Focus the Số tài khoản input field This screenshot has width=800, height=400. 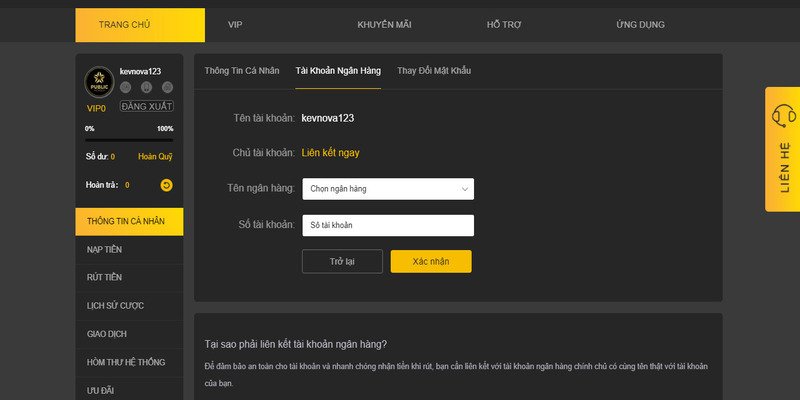coord(387,226)
